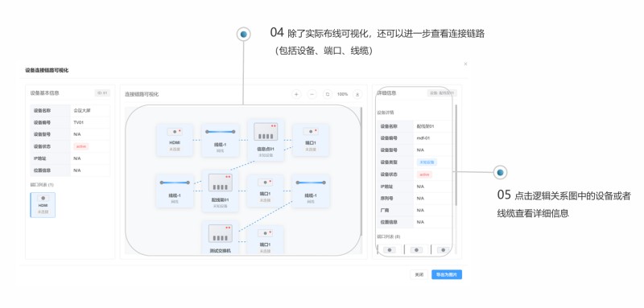Close the dialog with the X icon
This screenshot has height=308, width=644.
(x=465, y=64)
